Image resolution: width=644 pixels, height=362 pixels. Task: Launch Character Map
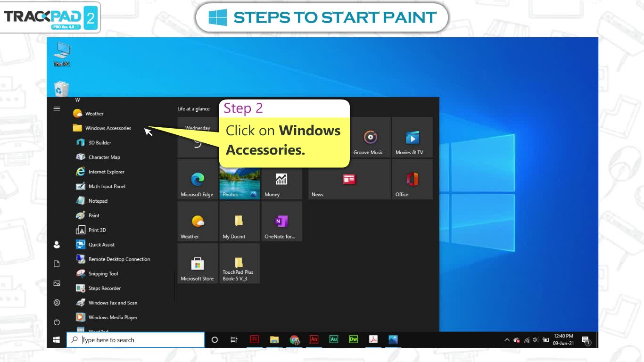(x=98, y=157)
